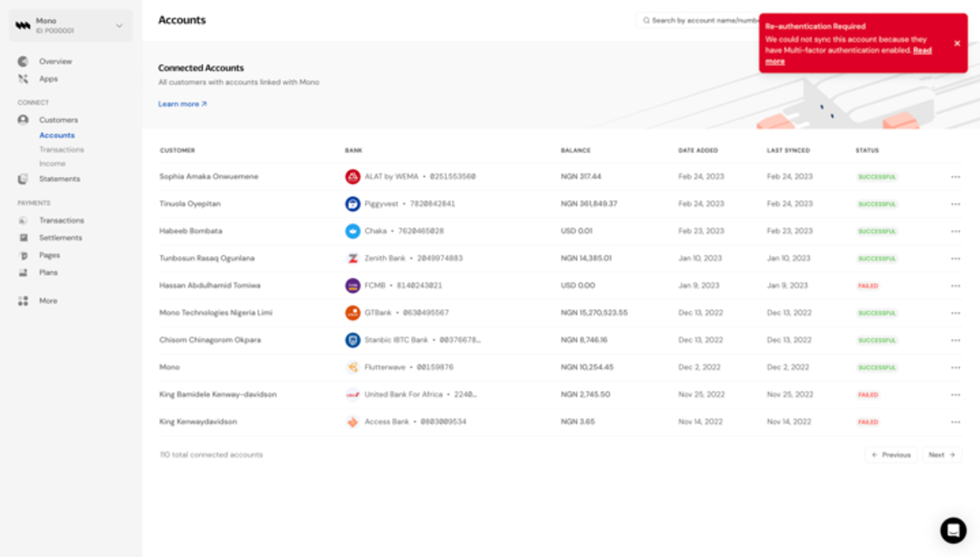The image size is (980, 557).
Task: Click balance NGN 15,270,523.55
Action: tap(594, 312)
